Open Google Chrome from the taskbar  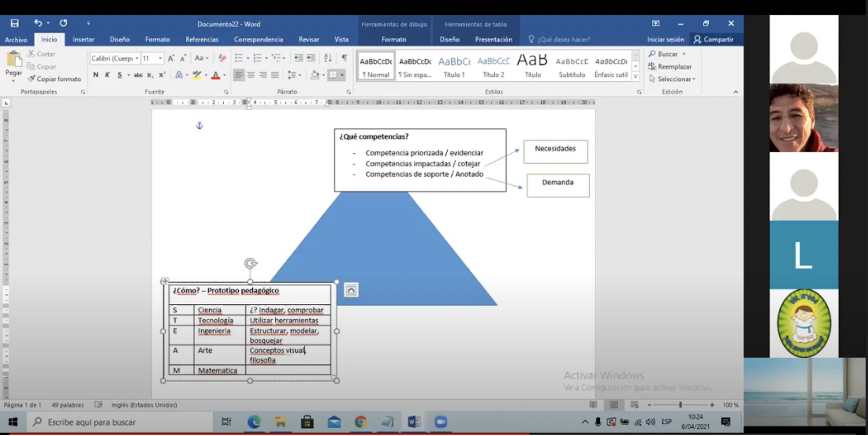[x=361, y=422]
